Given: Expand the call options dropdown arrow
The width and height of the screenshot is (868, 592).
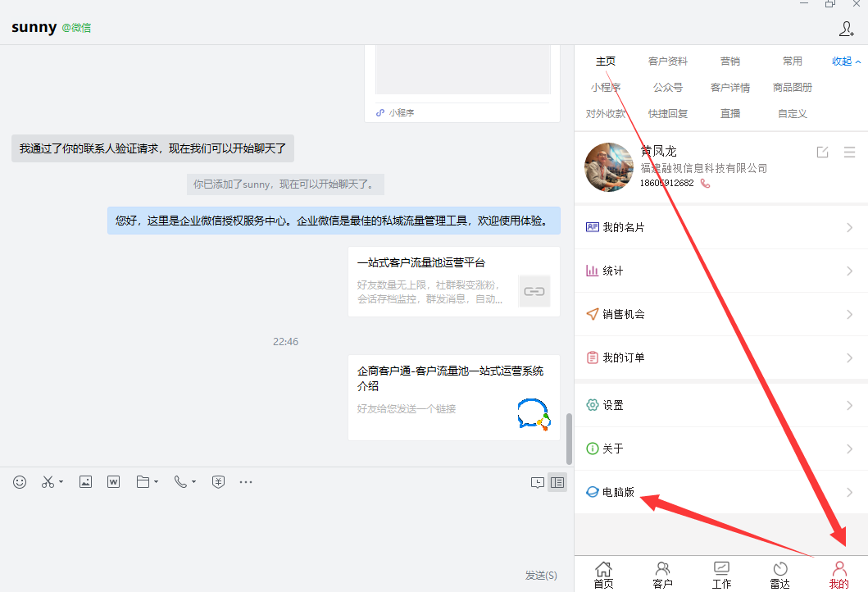Looking at the screenshot, I should 193,482.
